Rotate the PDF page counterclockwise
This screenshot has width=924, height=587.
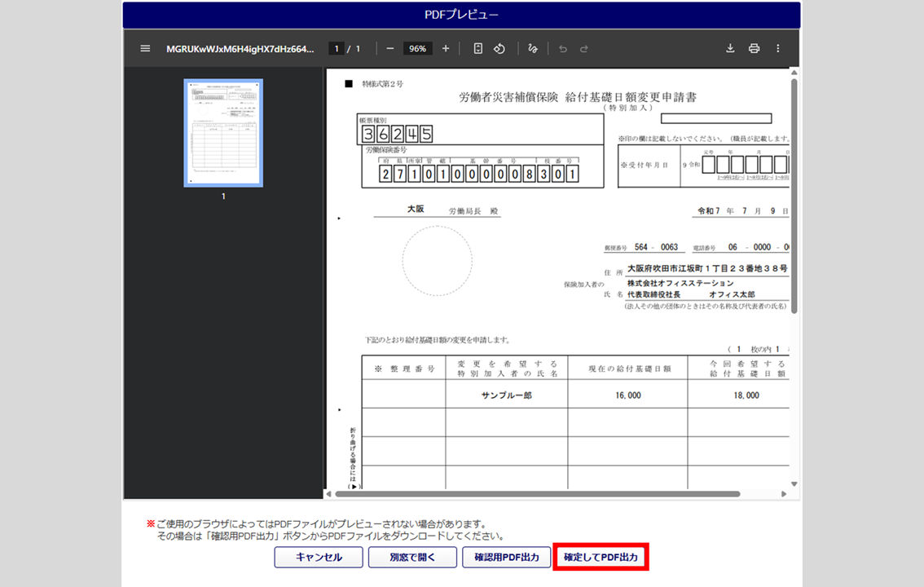tap(499, 49)
